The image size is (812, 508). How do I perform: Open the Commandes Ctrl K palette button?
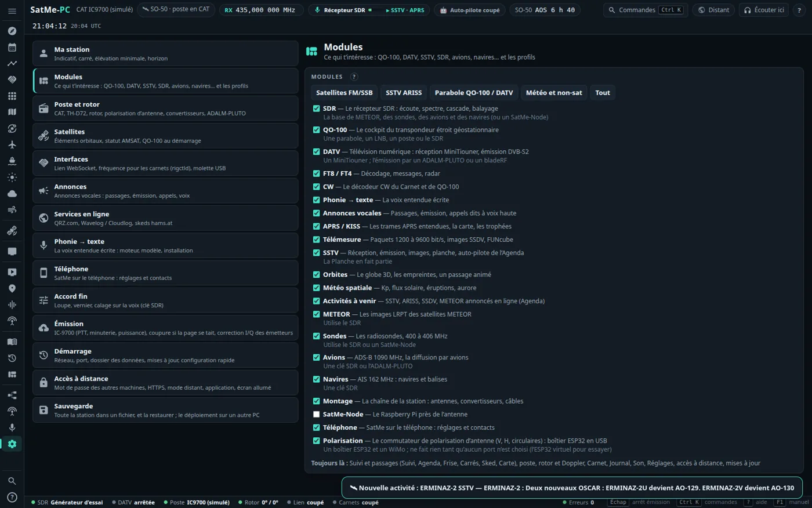pyautogui.click(x=646, y=10)
